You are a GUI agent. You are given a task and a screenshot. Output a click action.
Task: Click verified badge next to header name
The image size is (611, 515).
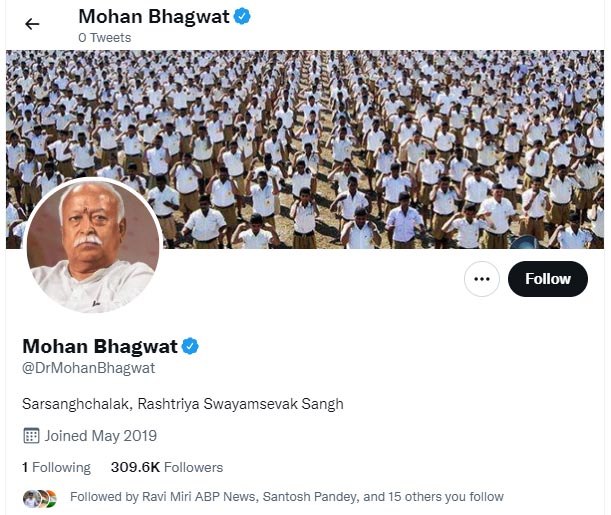pos(242,17)
